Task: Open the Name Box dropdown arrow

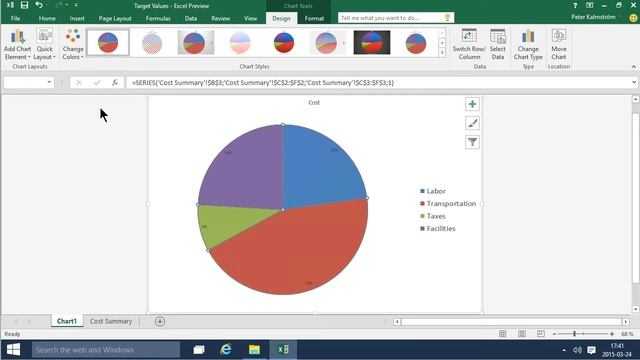Action: point(49,82)
